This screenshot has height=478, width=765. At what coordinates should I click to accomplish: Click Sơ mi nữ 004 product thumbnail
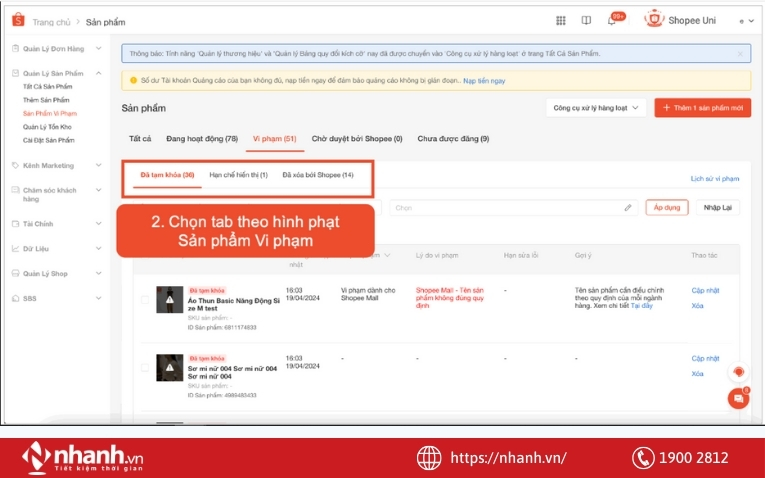coord(169,368)
